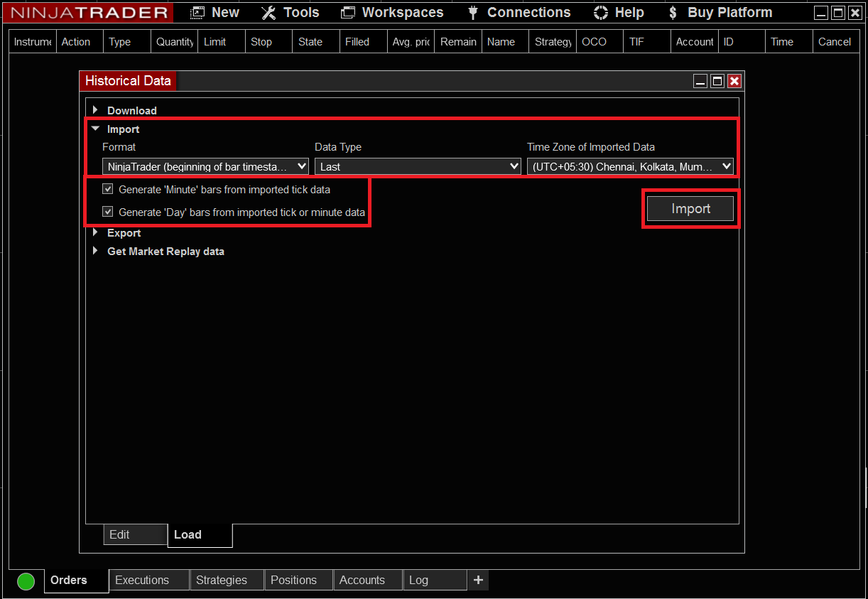Image resolution: width=868 pixels, height=599 pixels.
Task: Open the Data Type dropdown
Action: 418,166
